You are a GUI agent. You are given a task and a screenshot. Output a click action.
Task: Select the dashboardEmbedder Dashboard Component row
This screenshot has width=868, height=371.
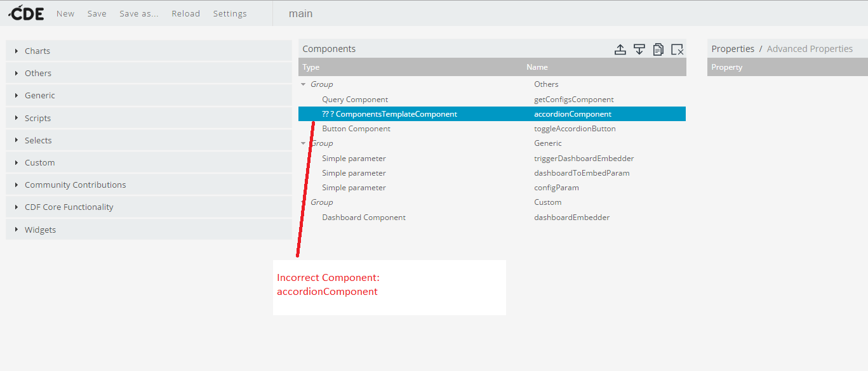(x=492, y=218)
